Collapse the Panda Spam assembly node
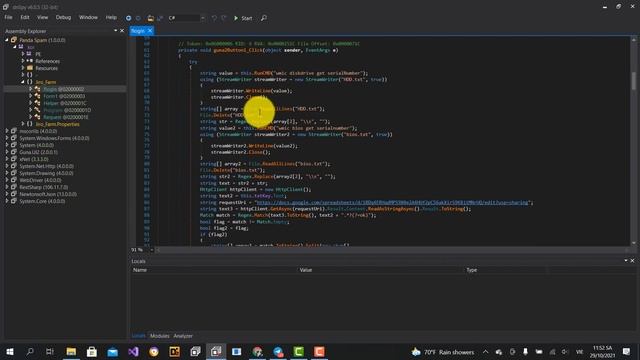640x360 pixels. [7, 40]
